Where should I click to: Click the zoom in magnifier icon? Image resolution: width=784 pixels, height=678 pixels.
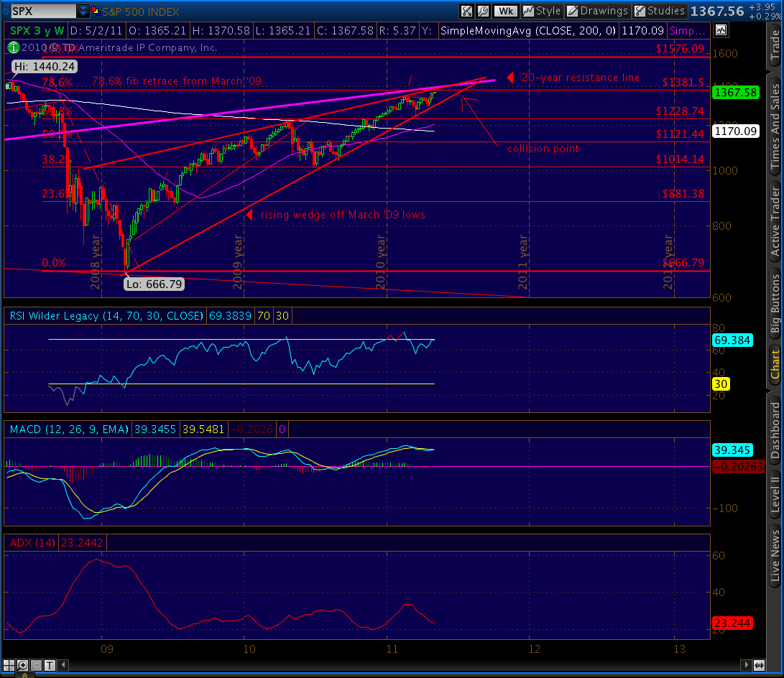click(x=22, y=665)
